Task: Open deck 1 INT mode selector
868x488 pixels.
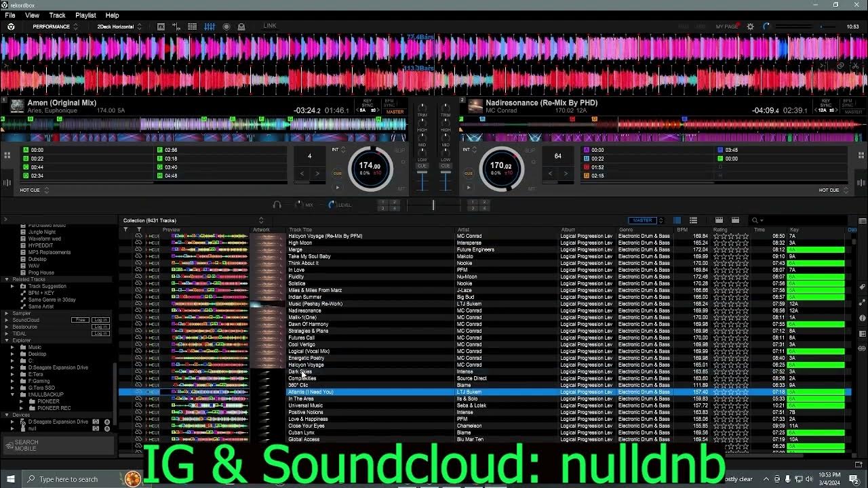Action: click(x=338, y=150)
